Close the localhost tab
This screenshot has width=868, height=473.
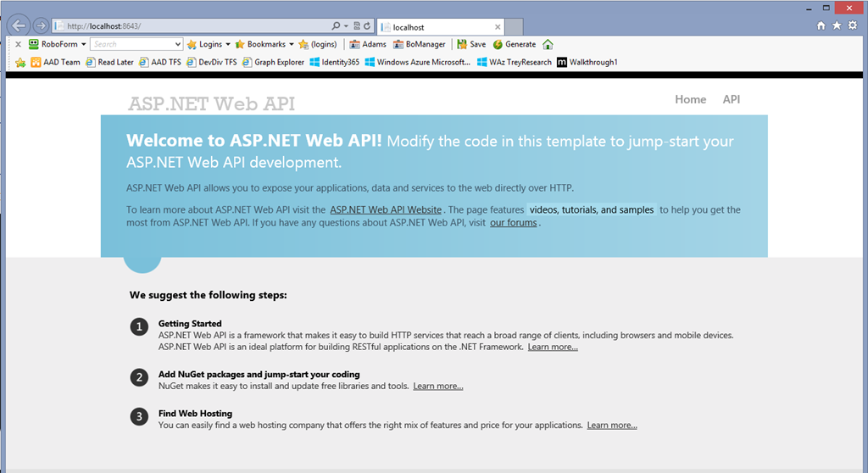(498, 27)
